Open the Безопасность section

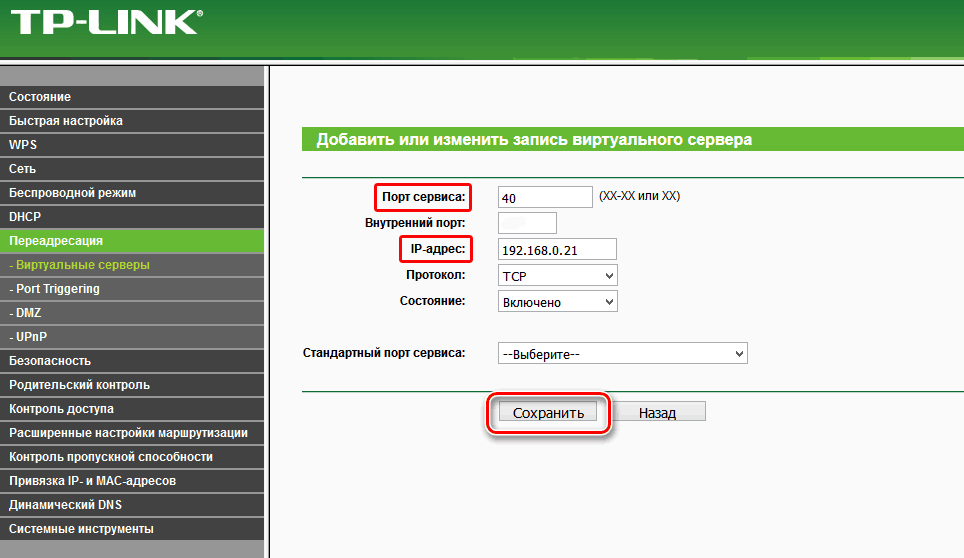click(x=132, y=361)
